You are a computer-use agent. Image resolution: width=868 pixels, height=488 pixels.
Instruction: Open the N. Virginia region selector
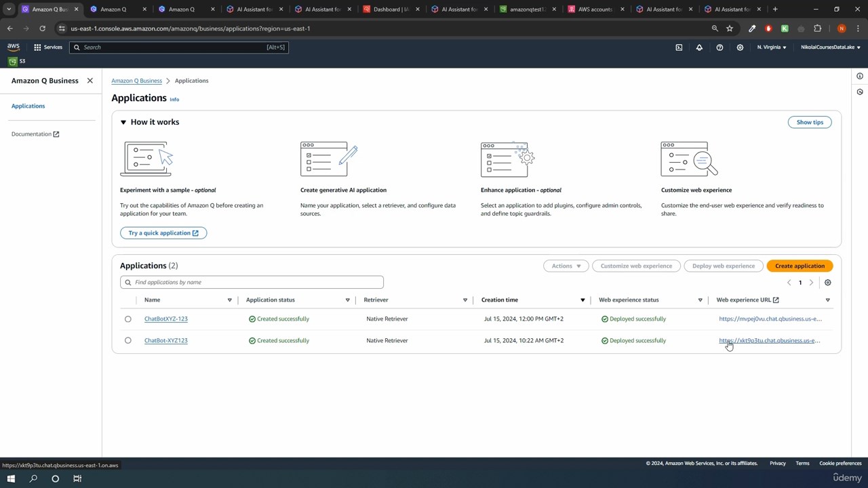(772, 47)
